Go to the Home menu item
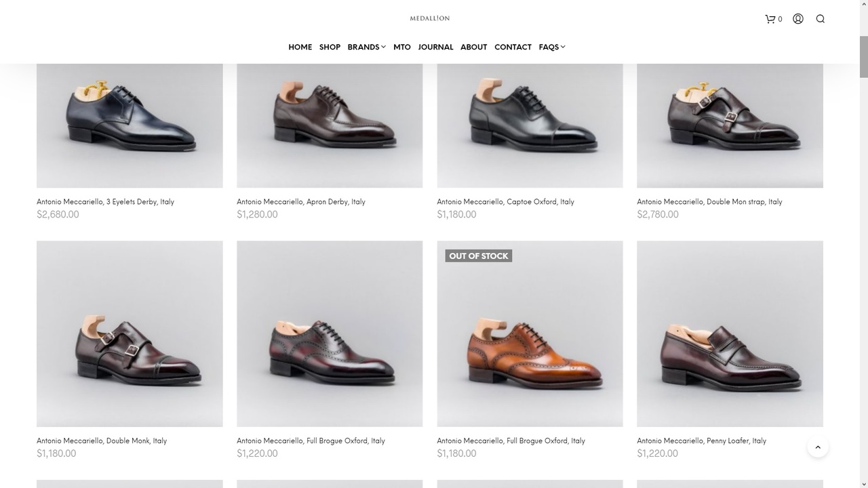868x488 pixels. (300, 47)
